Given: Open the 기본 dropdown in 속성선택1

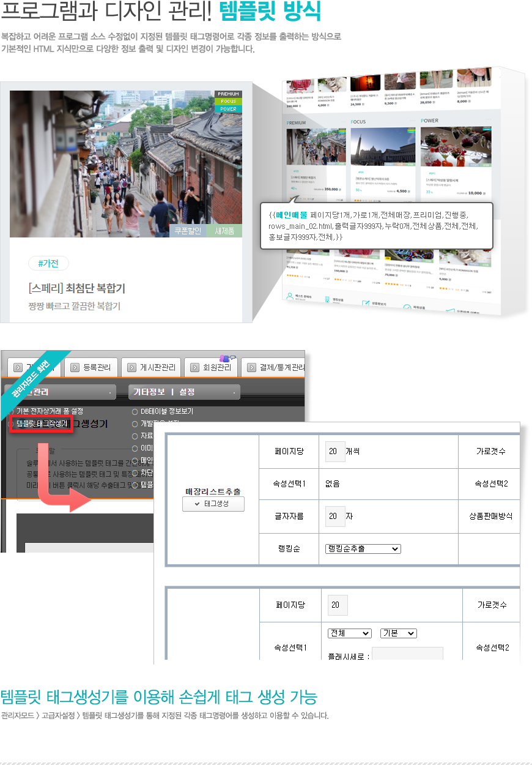Looking at the screenshot, I should [x=398, y=633].
